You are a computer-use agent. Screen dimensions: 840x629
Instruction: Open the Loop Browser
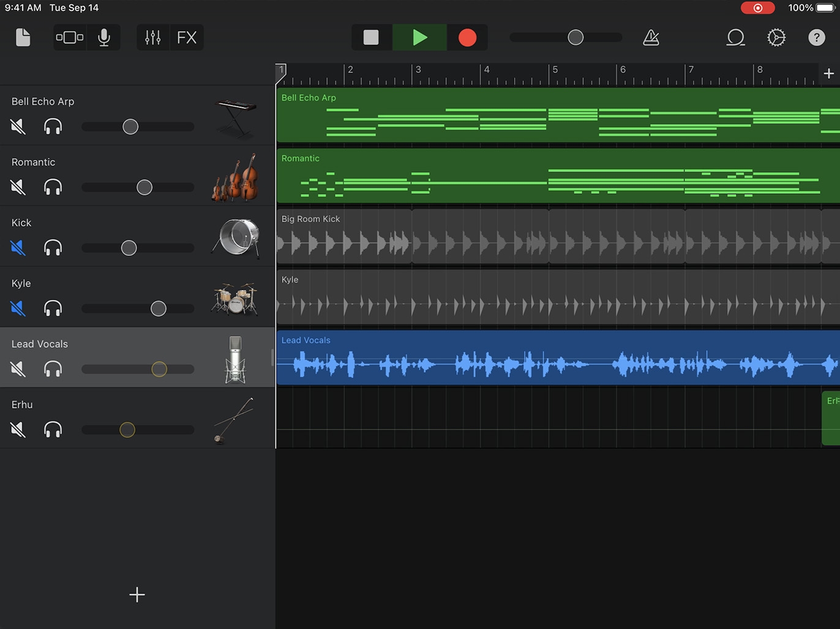735,38
